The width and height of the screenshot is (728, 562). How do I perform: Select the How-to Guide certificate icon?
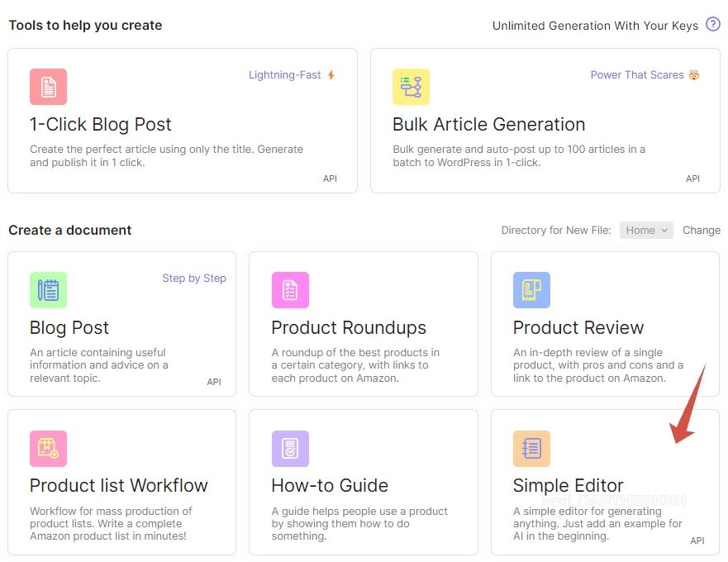[290, 448]
